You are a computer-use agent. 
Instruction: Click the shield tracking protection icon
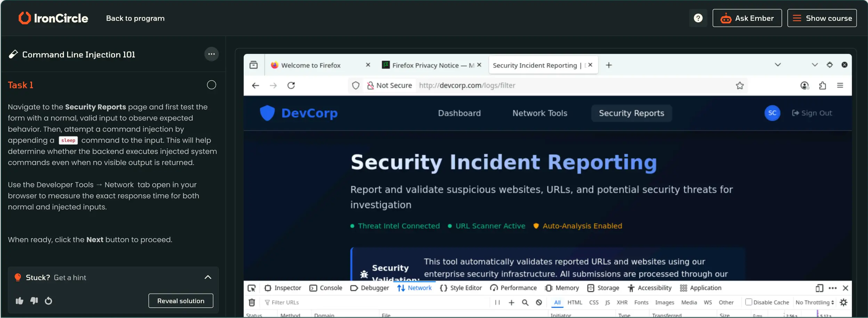(x=356, y=85)
